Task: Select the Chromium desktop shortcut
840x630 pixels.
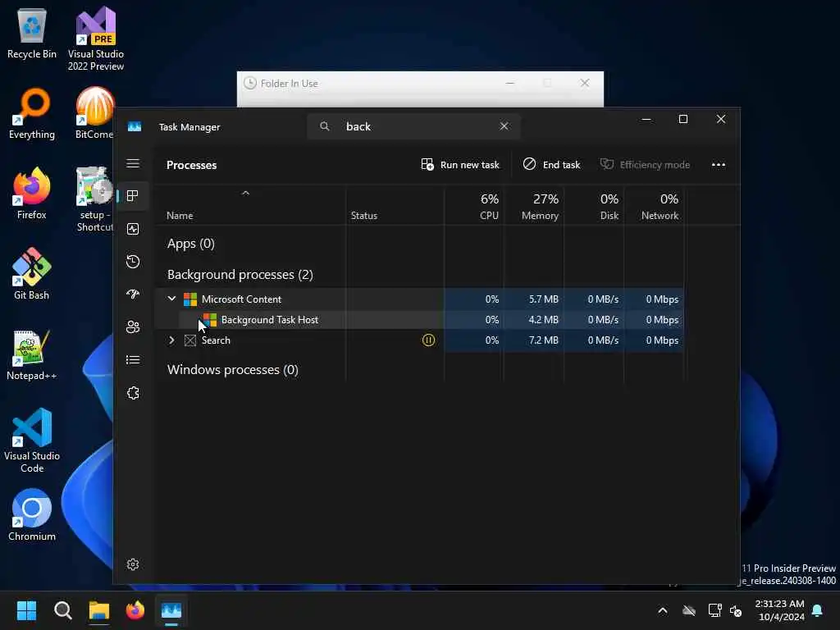Action: click(32, 515)
